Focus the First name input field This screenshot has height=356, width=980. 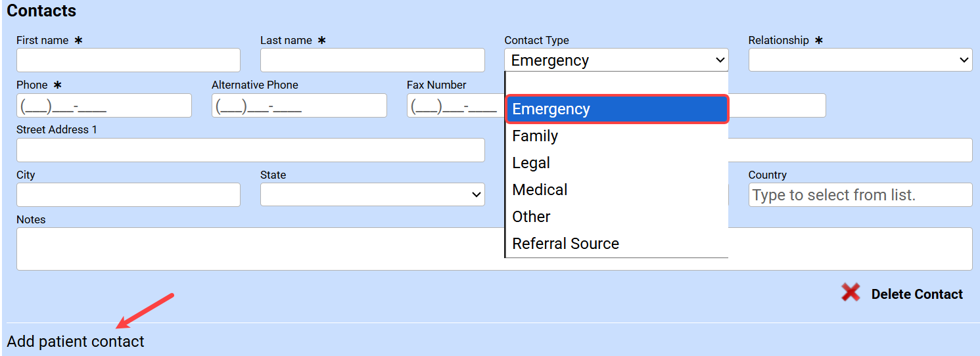click(x=128, y=60)
